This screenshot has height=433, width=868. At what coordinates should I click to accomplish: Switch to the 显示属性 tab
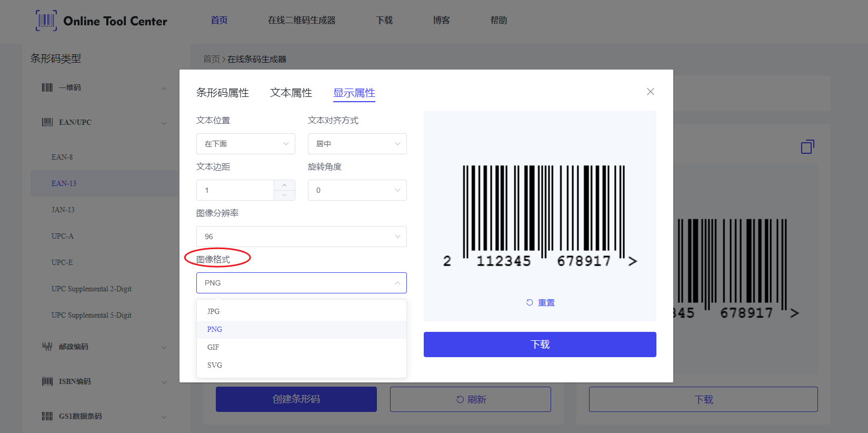coord(354,93)
